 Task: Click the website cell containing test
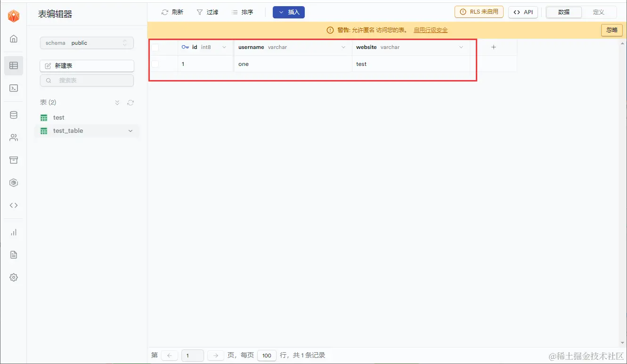coord(411,64)
